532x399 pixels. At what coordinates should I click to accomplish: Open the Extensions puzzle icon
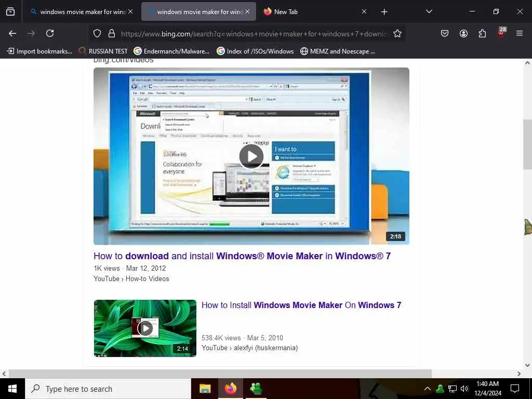(482, 33)
